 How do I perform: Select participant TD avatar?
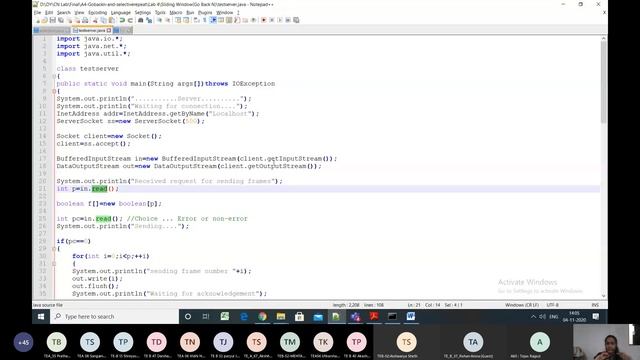(x=156, y=342)
